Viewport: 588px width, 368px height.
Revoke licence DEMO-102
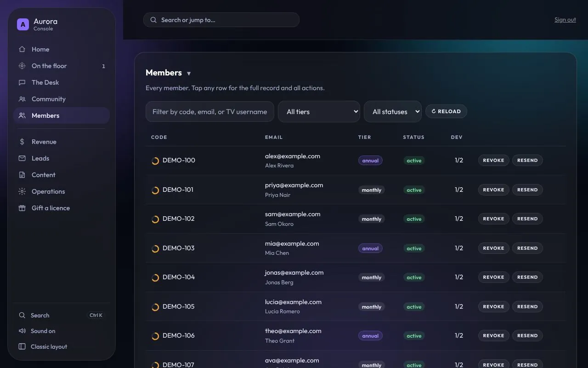click(494, 219)
